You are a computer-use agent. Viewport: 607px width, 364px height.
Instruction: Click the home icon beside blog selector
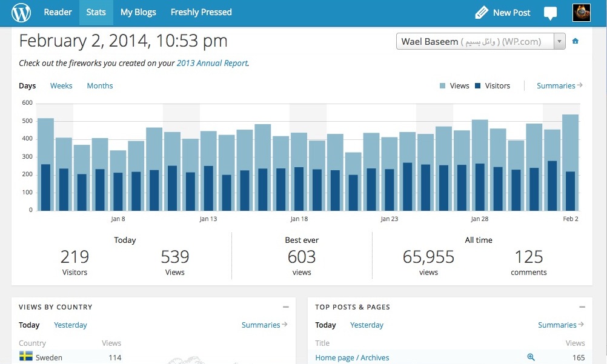click(x=575, y=41)
